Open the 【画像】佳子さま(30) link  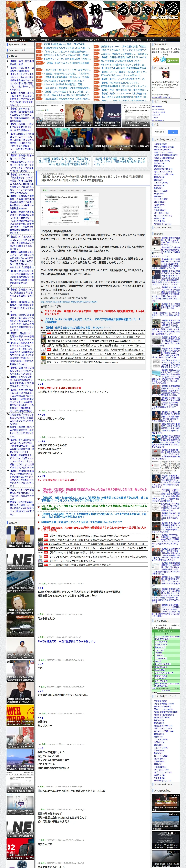point(78,327)
